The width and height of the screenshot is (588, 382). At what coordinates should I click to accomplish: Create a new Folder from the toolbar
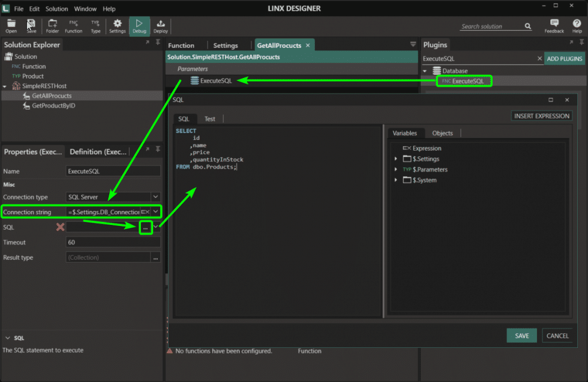(x=52, y=26)
